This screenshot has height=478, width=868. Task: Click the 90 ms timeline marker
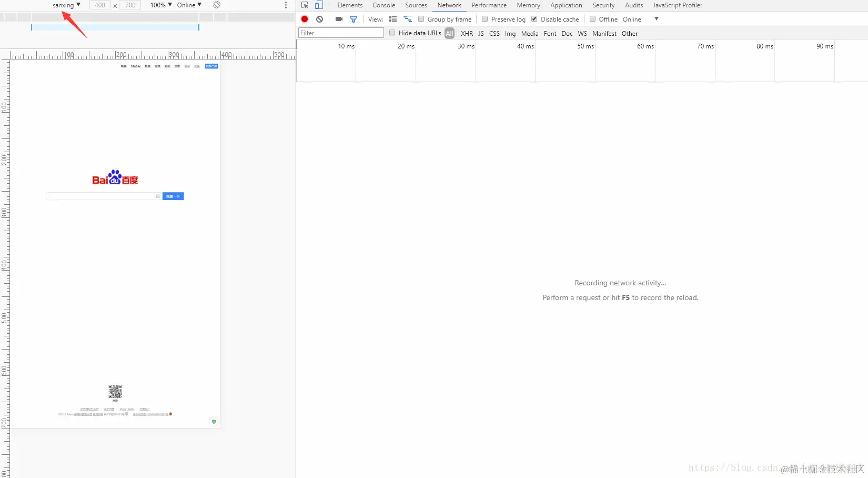825,46
